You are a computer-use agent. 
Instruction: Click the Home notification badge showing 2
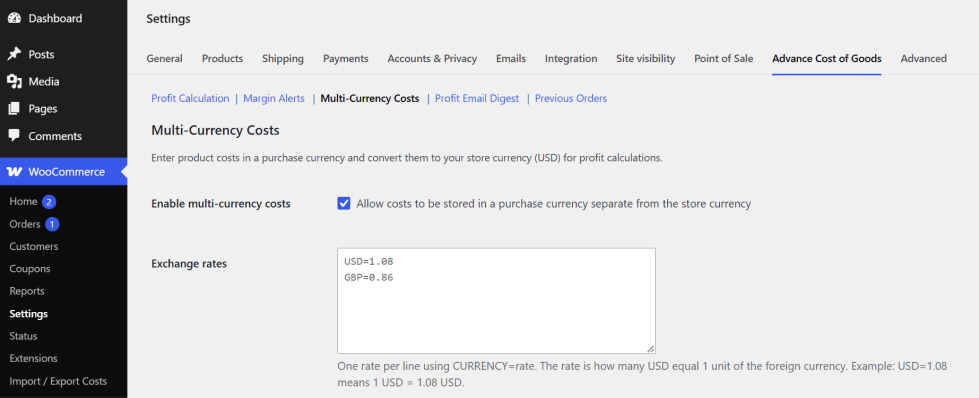[x=49, y=202]
